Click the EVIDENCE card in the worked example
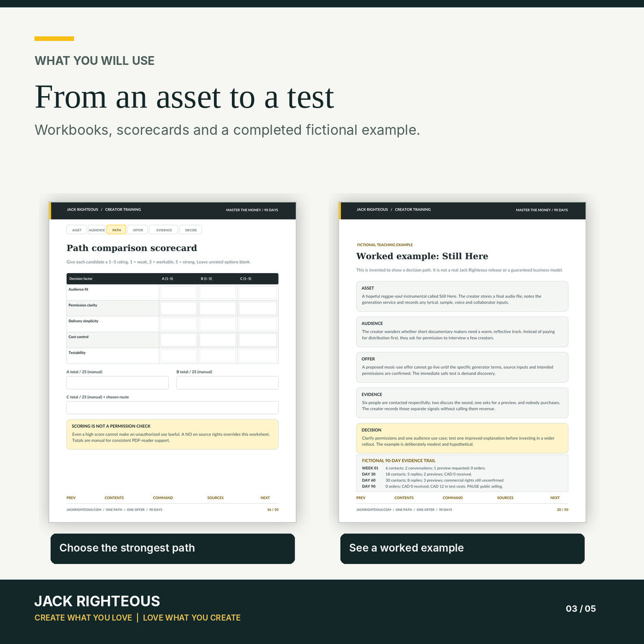 point(462,402)
